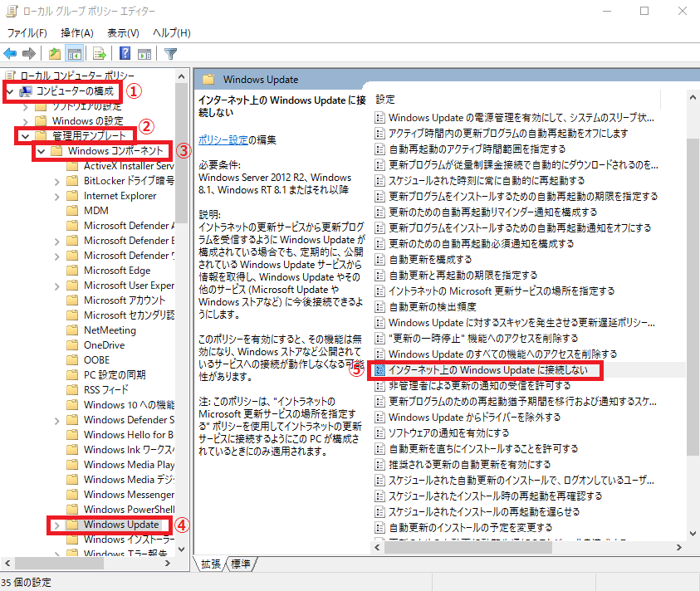Expand the Windows Update tree folder arrow
This screenshot has height=591, width=700.
point(56,525)
